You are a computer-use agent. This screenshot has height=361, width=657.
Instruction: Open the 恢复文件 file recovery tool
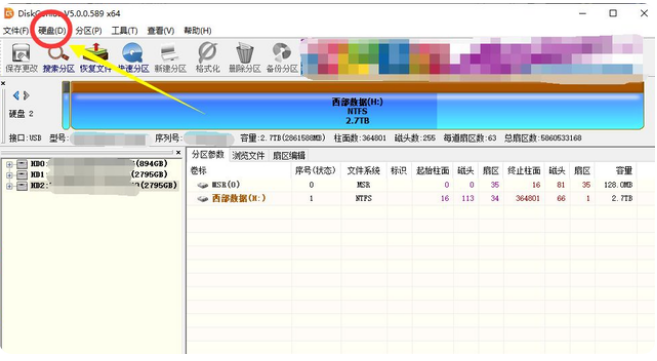[96, 58]
